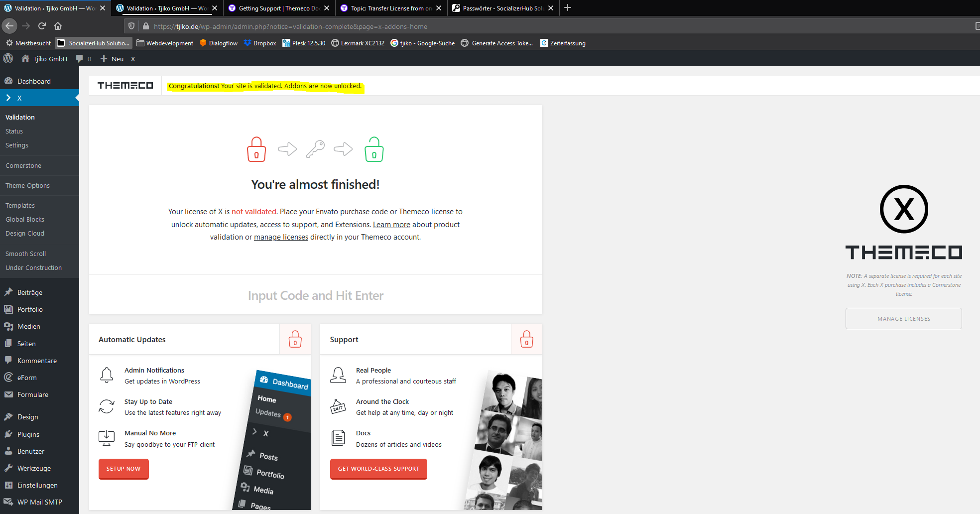The image size is (980, 514).
Task: Click the browser address bar
Action: point(548,26)
